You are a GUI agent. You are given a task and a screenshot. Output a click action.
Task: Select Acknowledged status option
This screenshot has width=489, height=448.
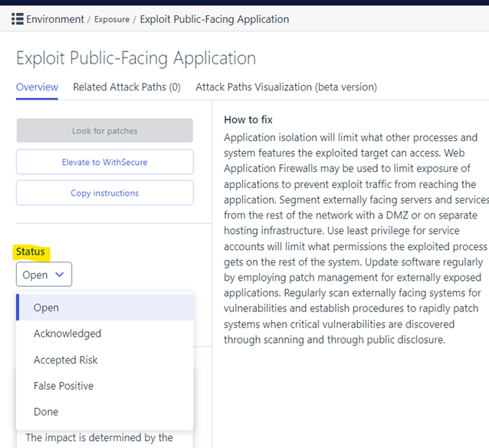click(x=105, y=334)
